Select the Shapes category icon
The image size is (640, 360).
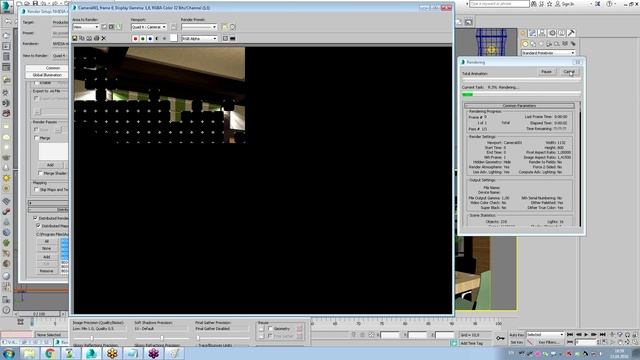point(533,44)
